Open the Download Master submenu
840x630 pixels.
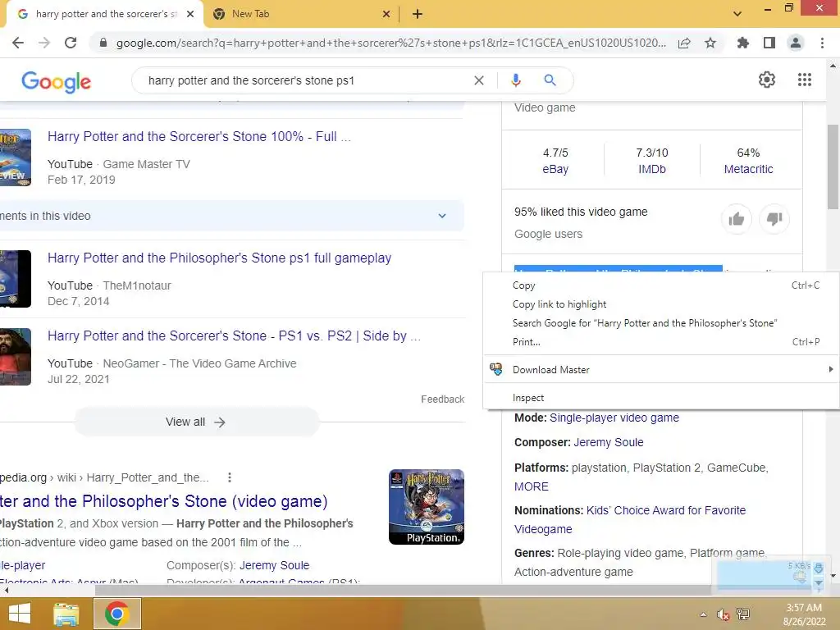[x=661, y=370]
